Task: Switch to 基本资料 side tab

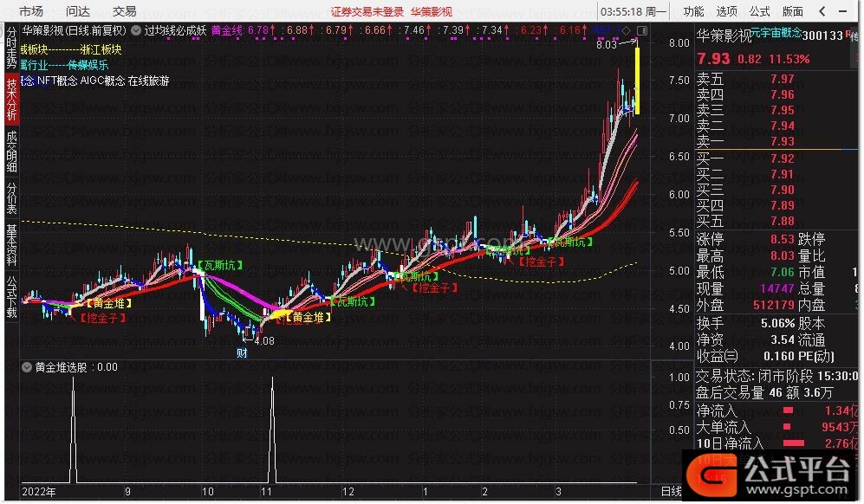Action: coord(11,244)
